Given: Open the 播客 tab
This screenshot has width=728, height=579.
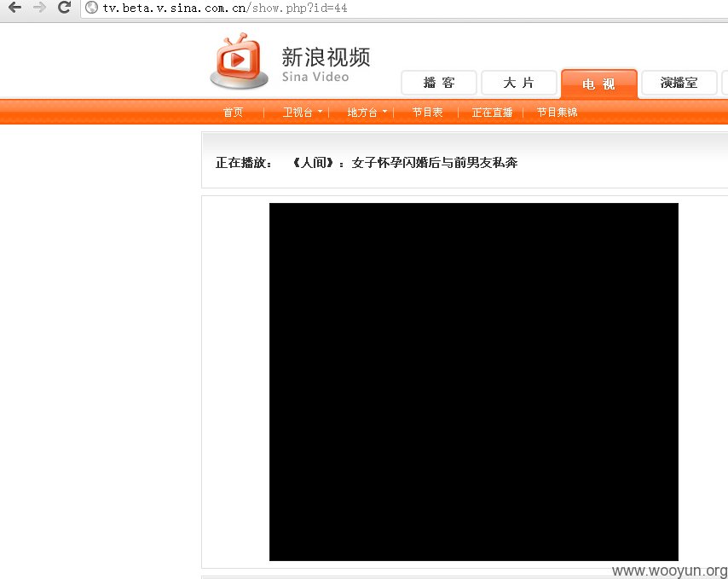Looking at the screenshot, I should [x=439, y=83].
